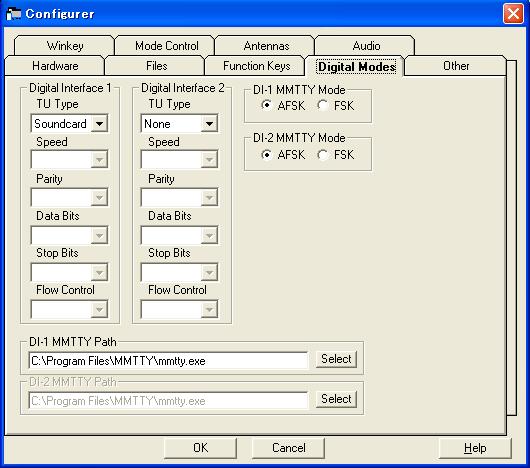Choose AFSK for DI-2 MMTTY Mode
This screenshot has height=468, width=530.
point(283,155)
